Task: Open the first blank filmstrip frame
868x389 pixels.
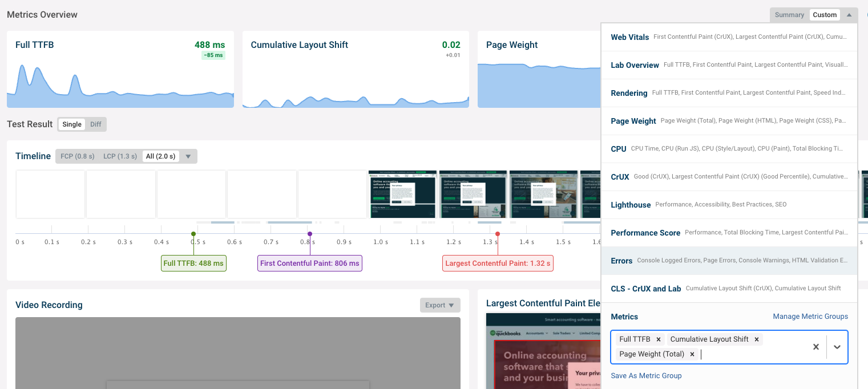Action: (x=50, y=194)
